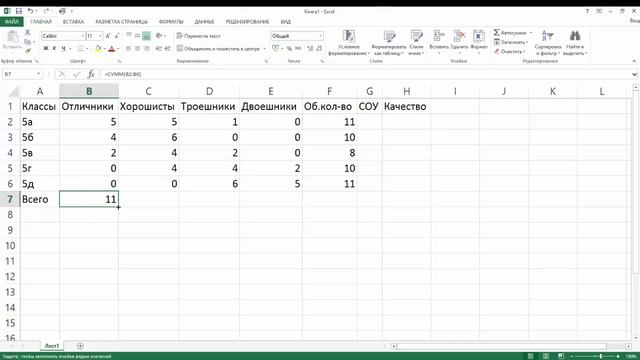Switch to ВИД ribbon tab

tap(286, 22)
